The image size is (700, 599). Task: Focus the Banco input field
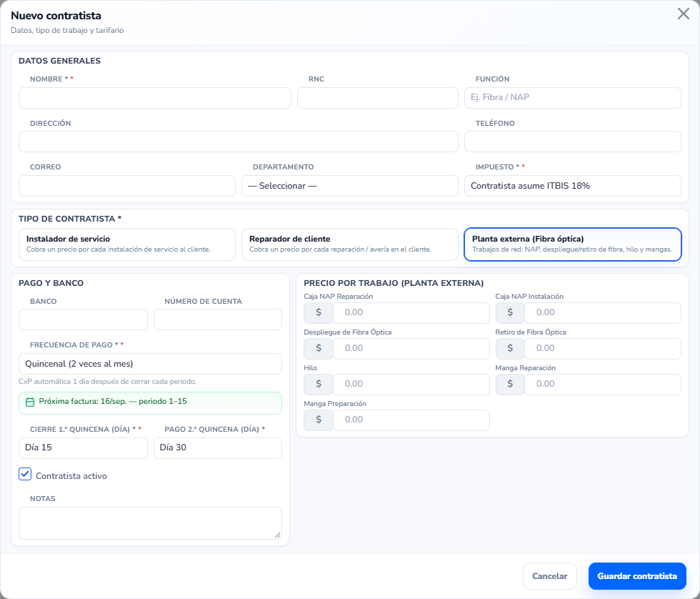tap(83, 320)
